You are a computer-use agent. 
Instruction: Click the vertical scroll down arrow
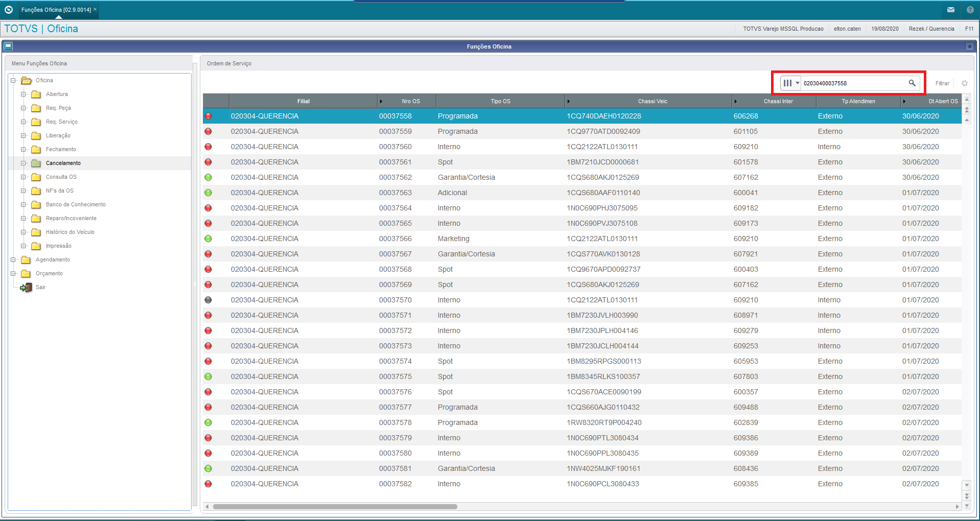tap(966, 485)
